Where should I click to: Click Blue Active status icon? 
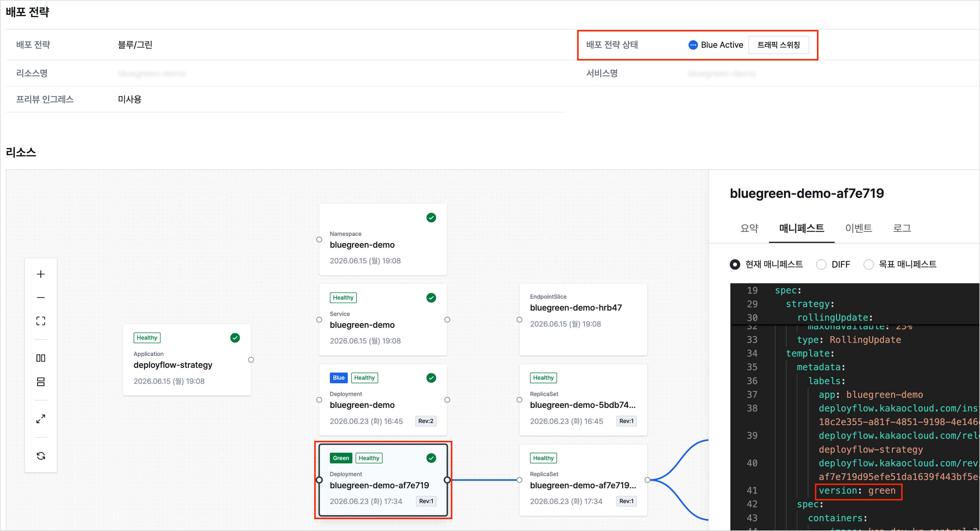point(693,45)
